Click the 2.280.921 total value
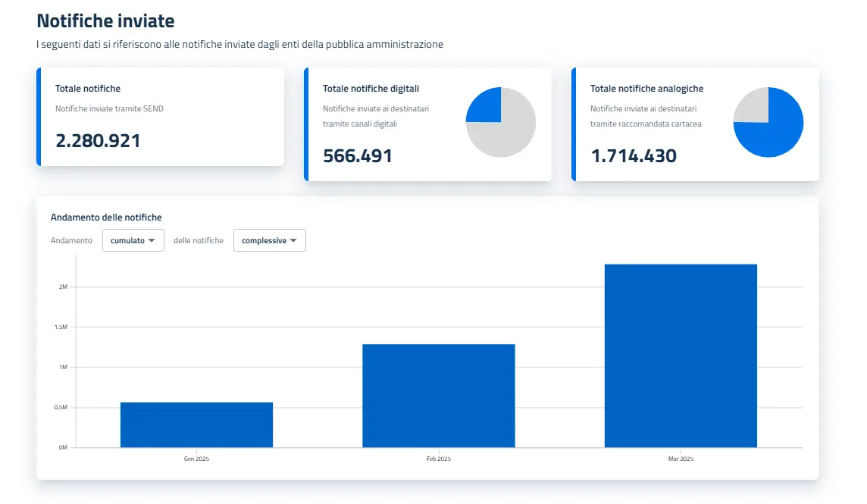 (x=98, y=140)
